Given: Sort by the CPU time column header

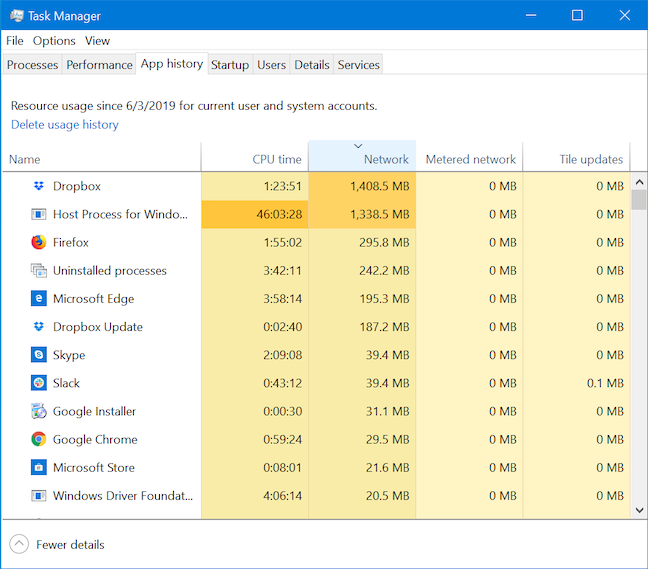Looking at the screenshot, I should click(x=255, y=157).
